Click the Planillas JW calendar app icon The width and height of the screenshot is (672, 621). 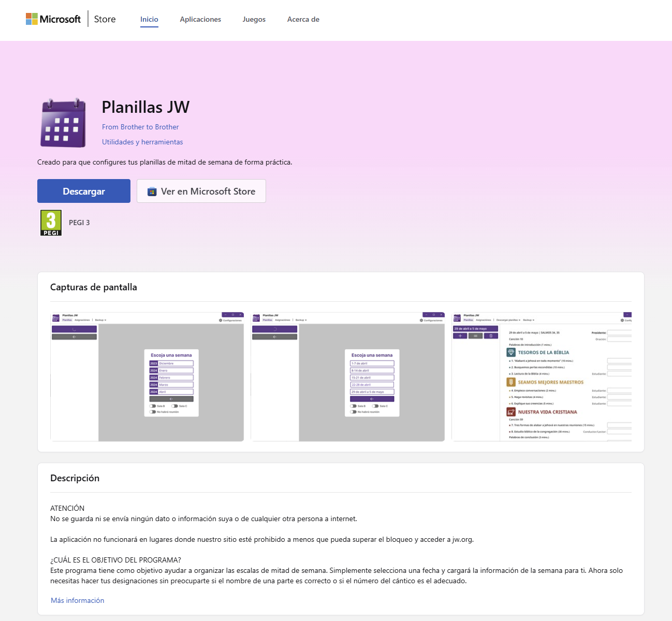63,123
